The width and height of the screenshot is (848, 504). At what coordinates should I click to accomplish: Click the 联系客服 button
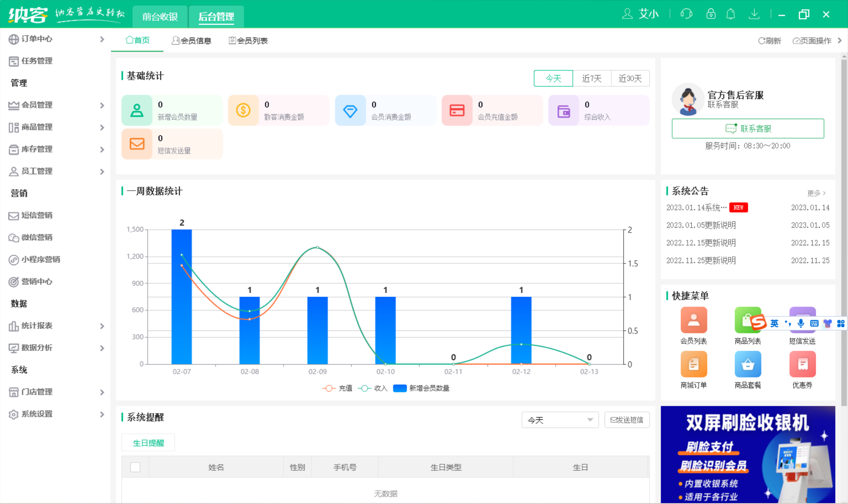(x=748, y=128)
